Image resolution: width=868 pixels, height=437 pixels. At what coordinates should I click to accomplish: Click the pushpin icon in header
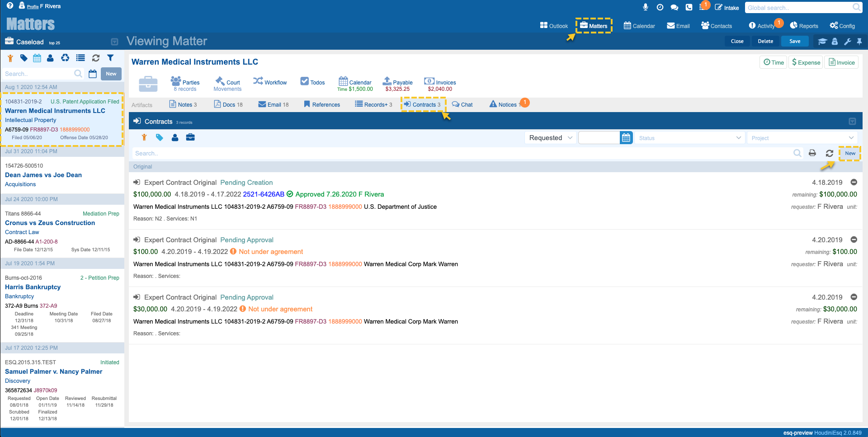coord(859,41)
